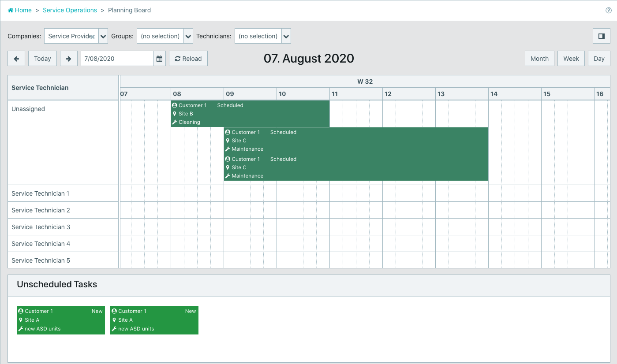The image size is (617, 364).
Task: Toggle the side panel layout button
Action: [601, 36]
